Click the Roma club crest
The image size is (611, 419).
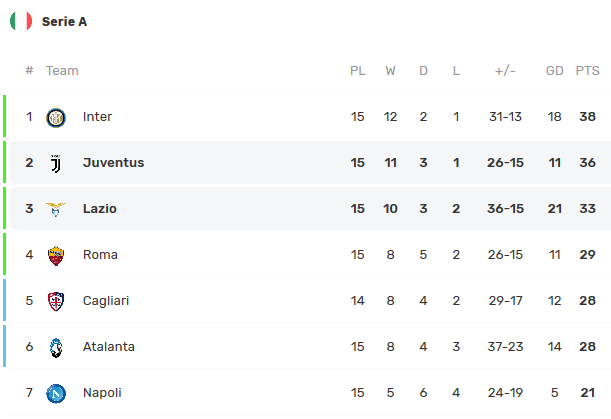tap(56, 255)
